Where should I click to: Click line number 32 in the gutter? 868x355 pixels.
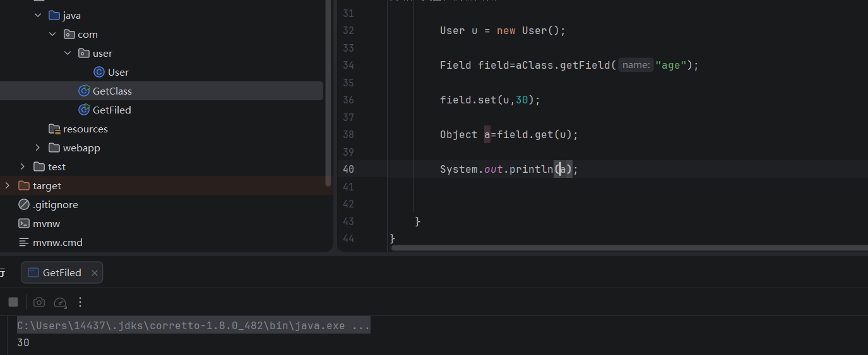tap(348, 30)
